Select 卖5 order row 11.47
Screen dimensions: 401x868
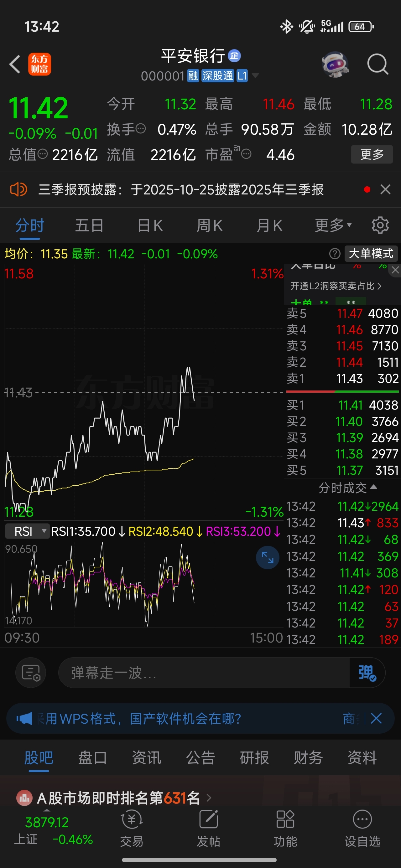(x=342, y=313)
